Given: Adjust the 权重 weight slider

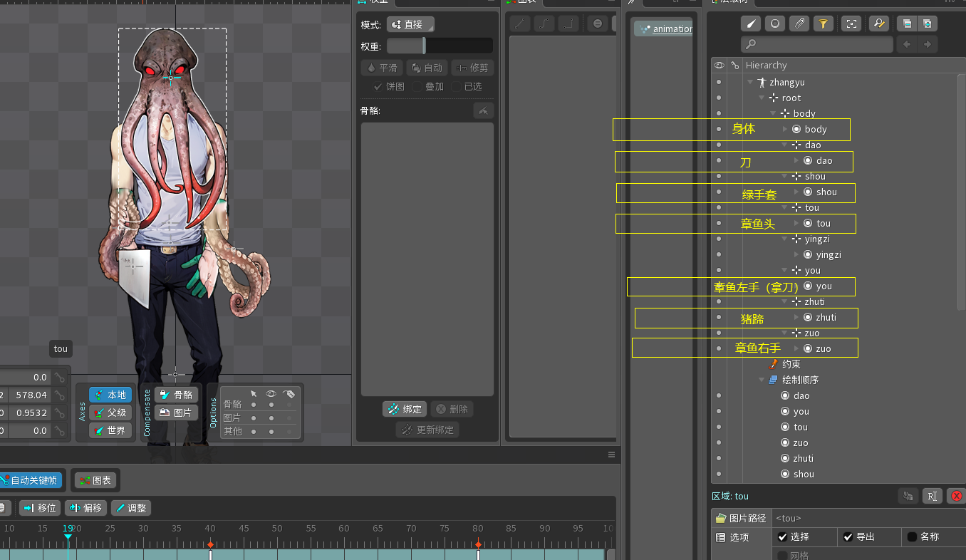Looking at the screenshot, I should click(x=425, y=46).
